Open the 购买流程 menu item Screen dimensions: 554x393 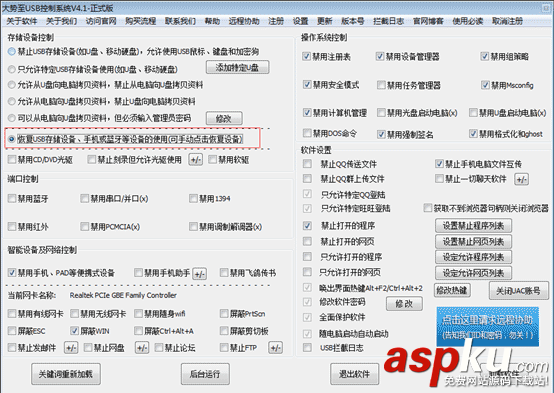(141, 21)
